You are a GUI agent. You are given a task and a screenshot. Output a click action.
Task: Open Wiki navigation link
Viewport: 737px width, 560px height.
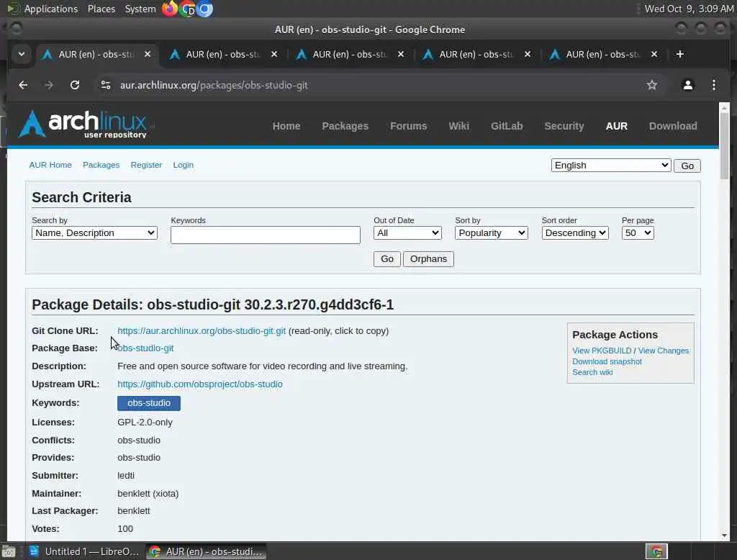[458, 126]
